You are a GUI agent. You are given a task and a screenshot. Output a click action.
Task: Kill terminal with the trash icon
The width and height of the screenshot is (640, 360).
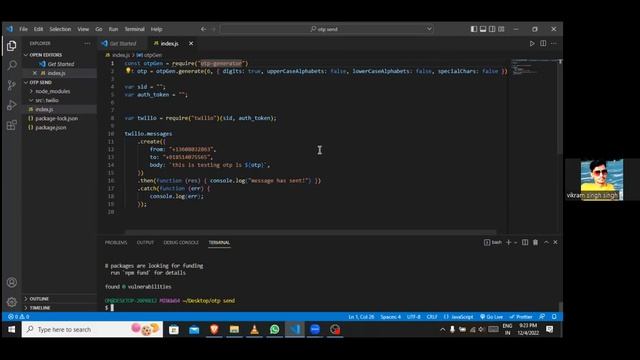pyautogui.click(x=535, y=242)
